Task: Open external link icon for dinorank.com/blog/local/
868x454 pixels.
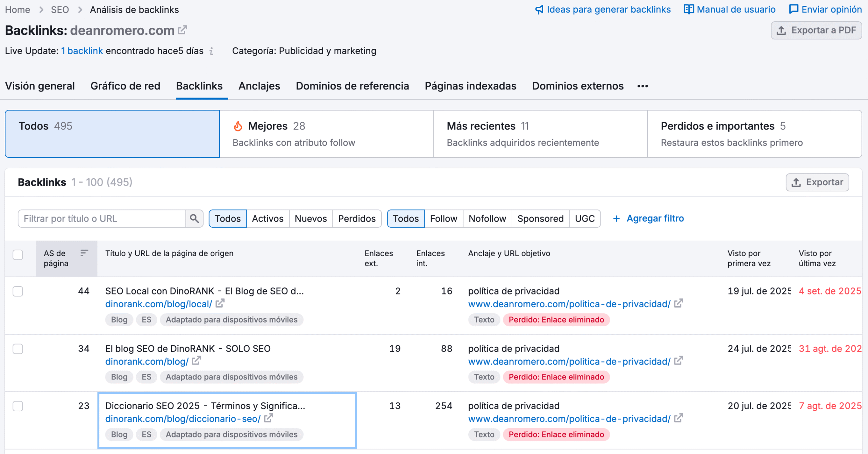Action: 220,303
